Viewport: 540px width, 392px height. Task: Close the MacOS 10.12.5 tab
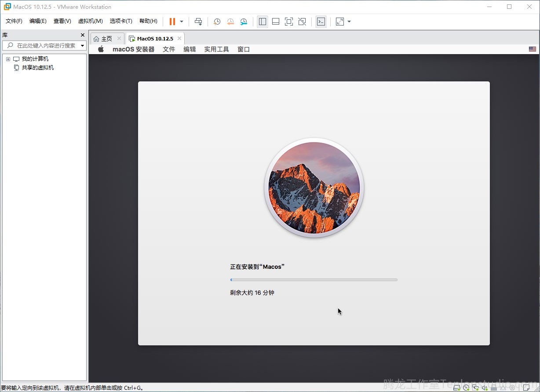click(x=179, y=39)
